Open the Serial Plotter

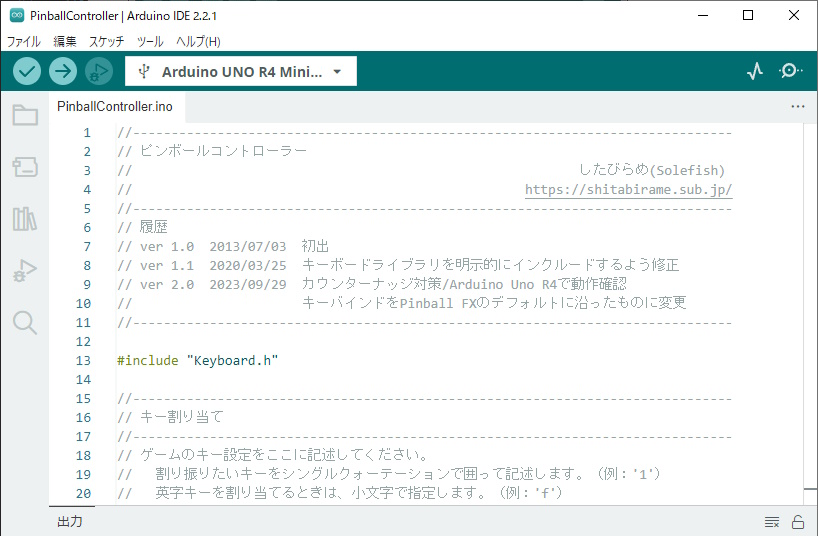[755, 71]
